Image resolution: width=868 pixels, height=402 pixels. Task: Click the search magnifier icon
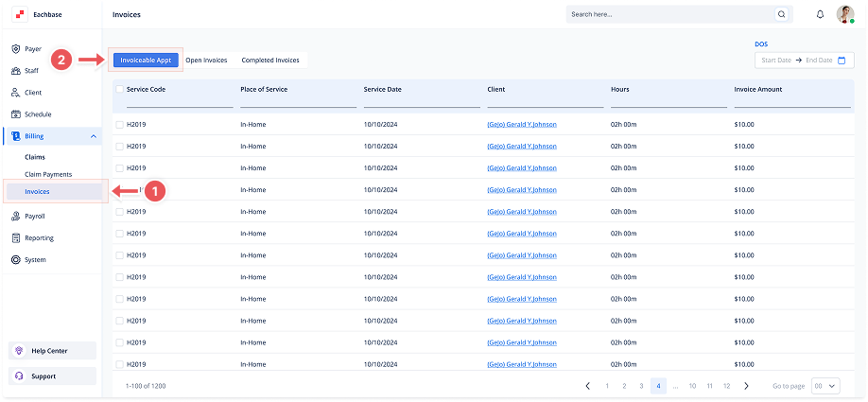point(781,15)
